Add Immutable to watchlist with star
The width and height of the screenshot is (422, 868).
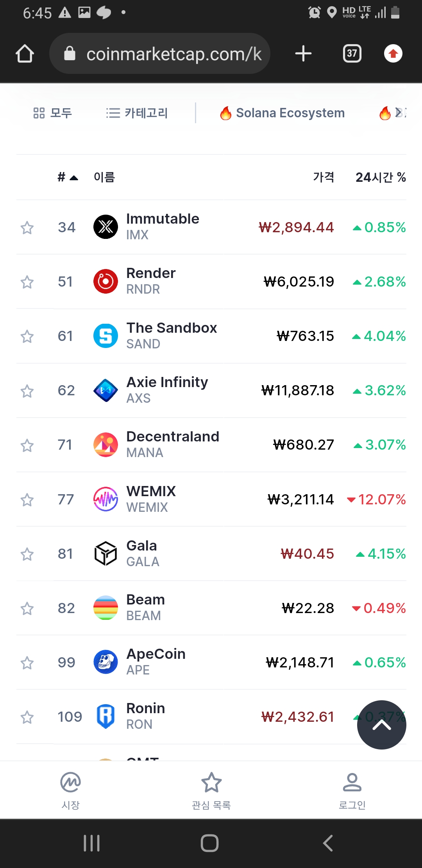27,228
